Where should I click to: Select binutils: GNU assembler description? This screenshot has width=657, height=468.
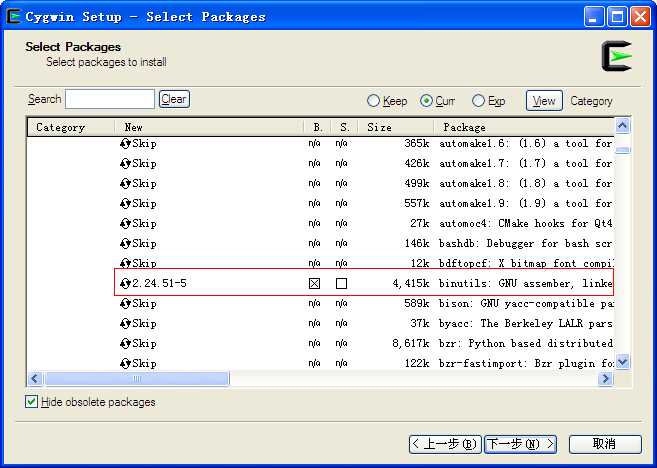(526, 284)
